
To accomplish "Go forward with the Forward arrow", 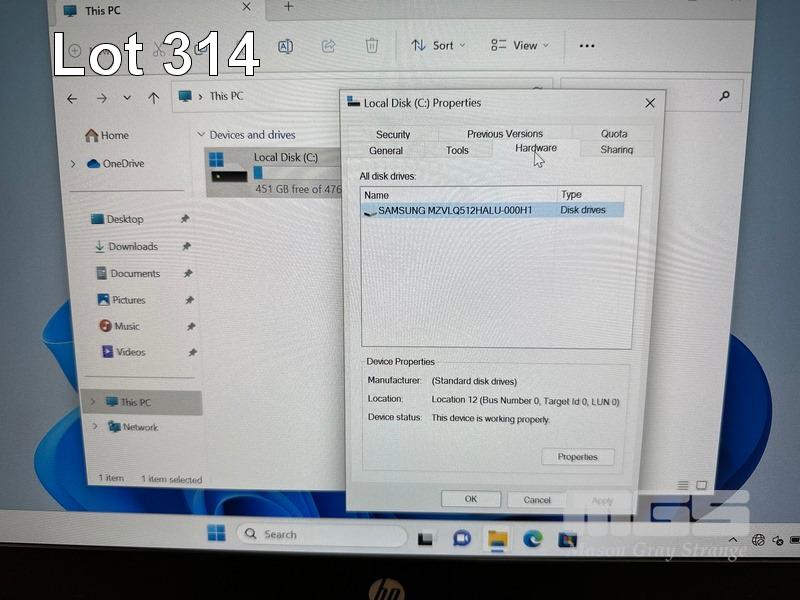I will pos(102,98).
